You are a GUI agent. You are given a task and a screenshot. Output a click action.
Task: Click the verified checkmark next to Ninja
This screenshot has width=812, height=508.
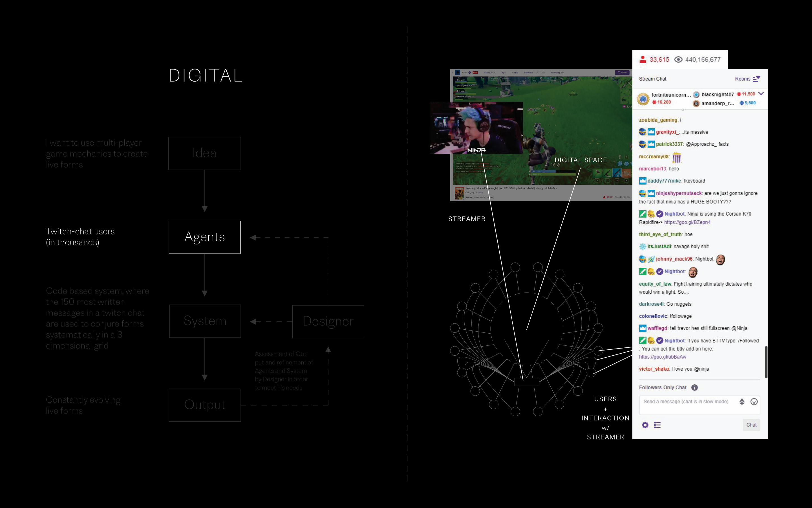[469, 73]
